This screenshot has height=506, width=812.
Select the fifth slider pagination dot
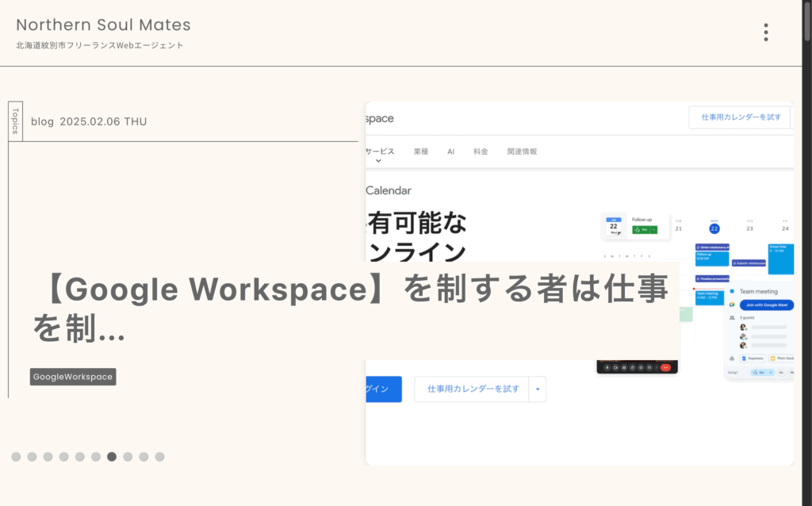point(80,456)
